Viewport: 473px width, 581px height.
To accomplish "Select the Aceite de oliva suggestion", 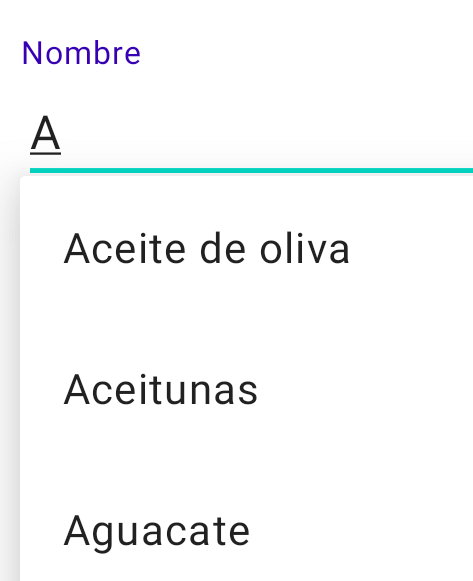I will pyautogui.click(x=247, y=248).
